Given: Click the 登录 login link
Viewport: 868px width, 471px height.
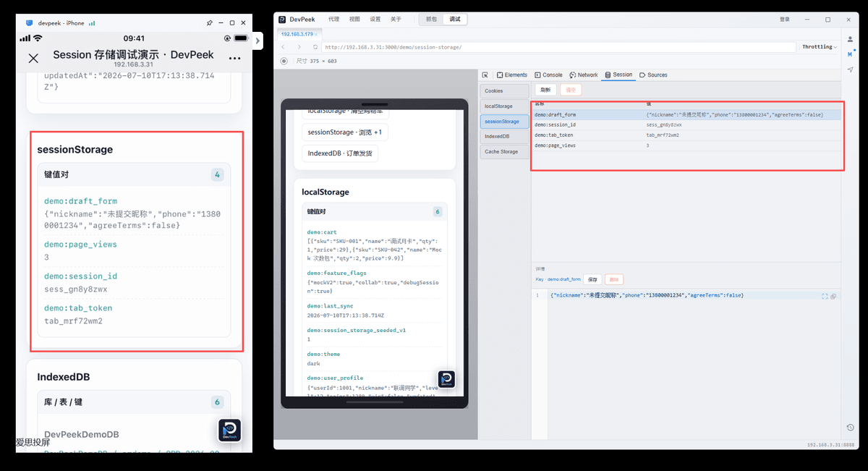Looking at the screenshot, I should coord(785,20).
